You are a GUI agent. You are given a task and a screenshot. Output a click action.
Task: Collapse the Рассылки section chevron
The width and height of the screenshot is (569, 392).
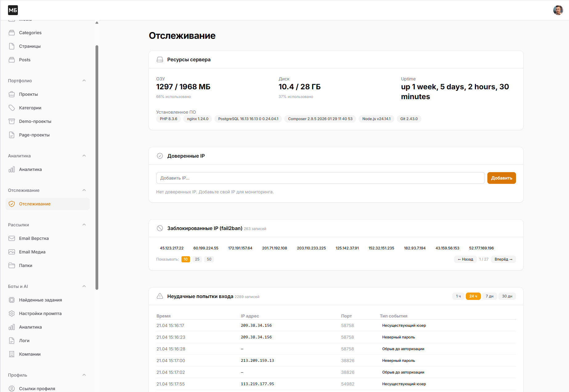point(84,224)
